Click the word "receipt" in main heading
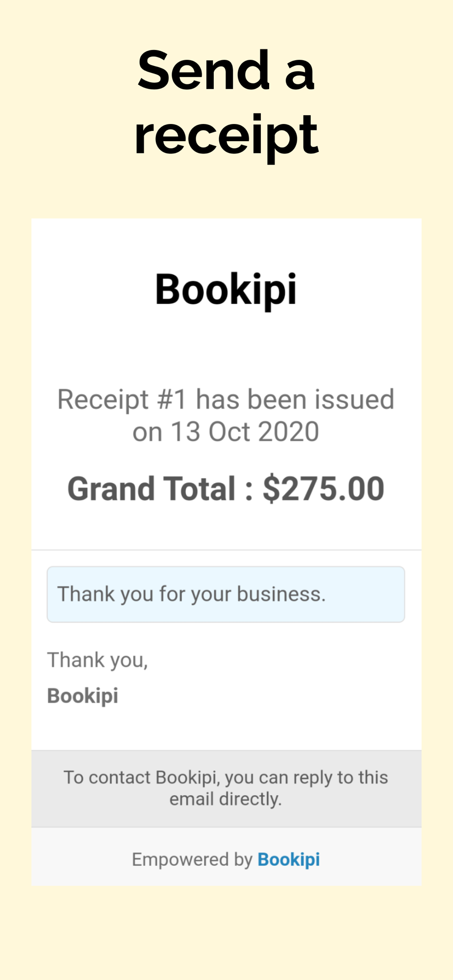Screen dimensions: 453x980 pos(226,134)
